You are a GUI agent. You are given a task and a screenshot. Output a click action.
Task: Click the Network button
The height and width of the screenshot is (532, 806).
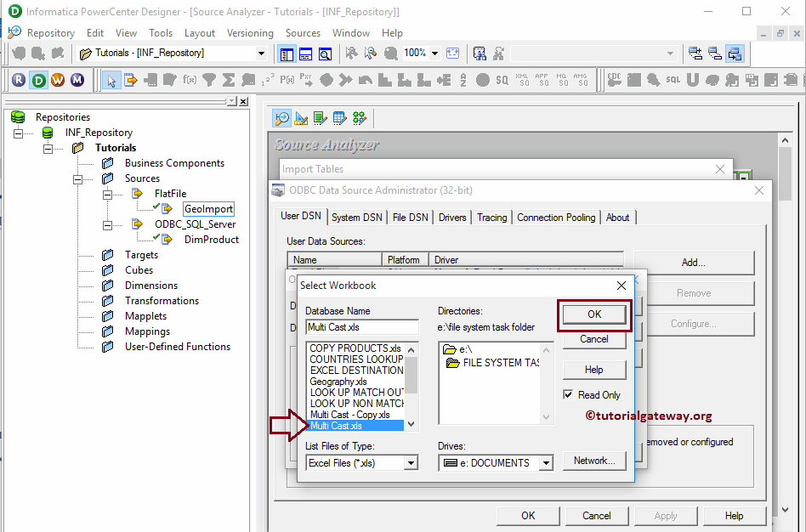click(593, 460)
